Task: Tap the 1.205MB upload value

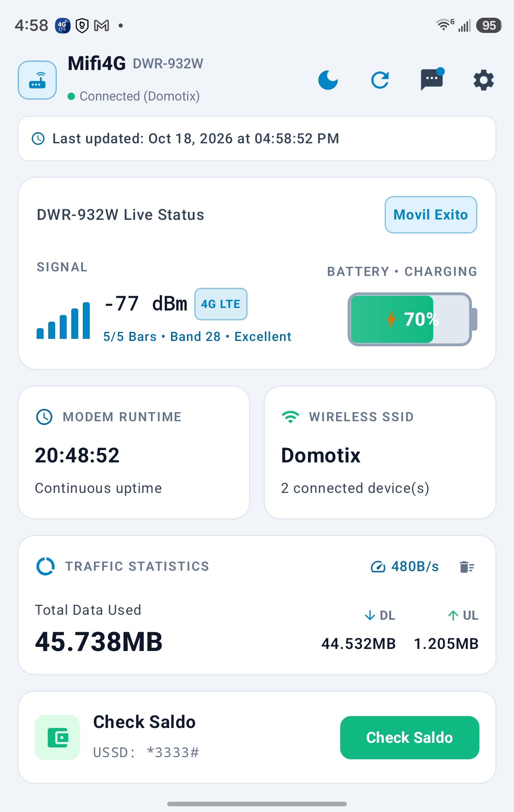Action: click(446, 644)
